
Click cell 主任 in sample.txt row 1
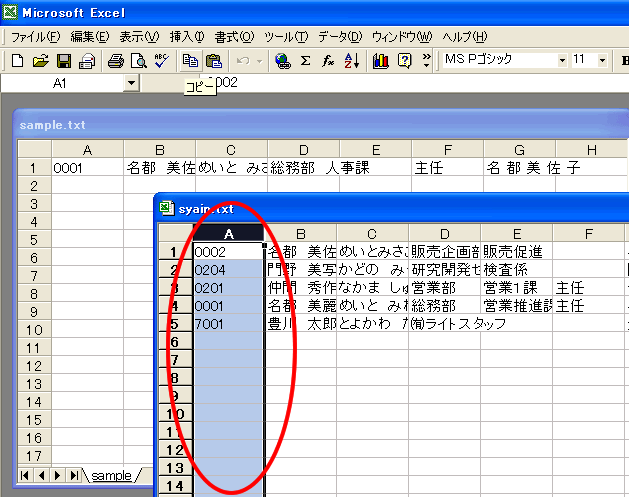click(x=447, y=168)
